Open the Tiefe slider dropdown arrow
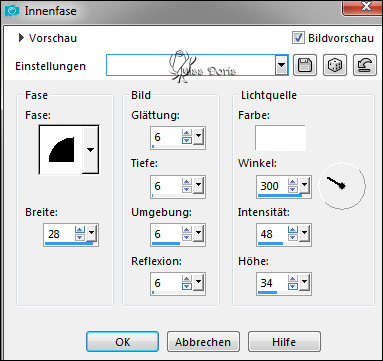Screen dimensions: 383x361 (x=198, y=185)
